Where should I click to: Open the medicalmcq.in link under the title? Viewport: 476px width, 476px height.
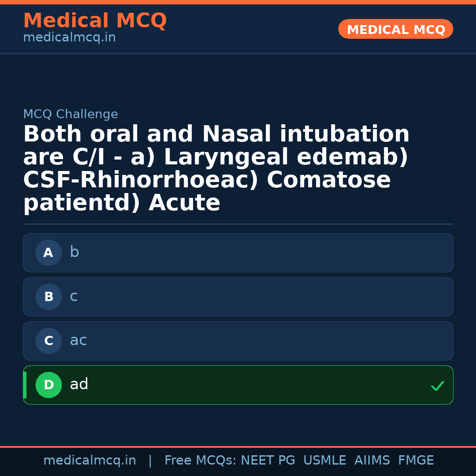click(69, 37)
